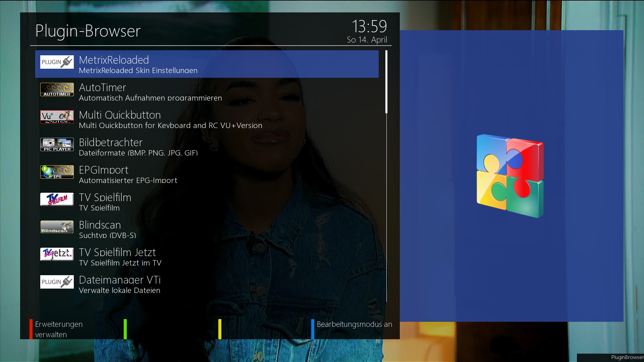Click the TV Spielfilm Jetzt icon
This screenshot has height=362, width=644.
point(57,254)
